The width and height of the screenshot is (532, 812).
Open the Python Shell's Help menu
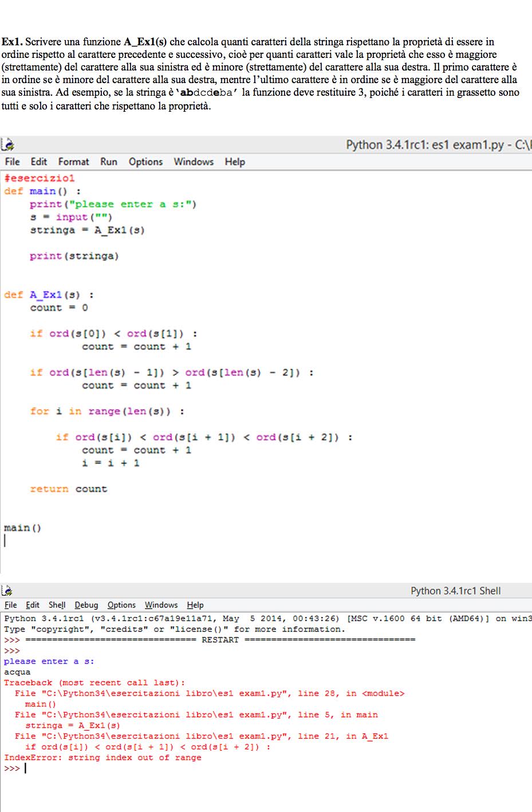pos(195,605)
